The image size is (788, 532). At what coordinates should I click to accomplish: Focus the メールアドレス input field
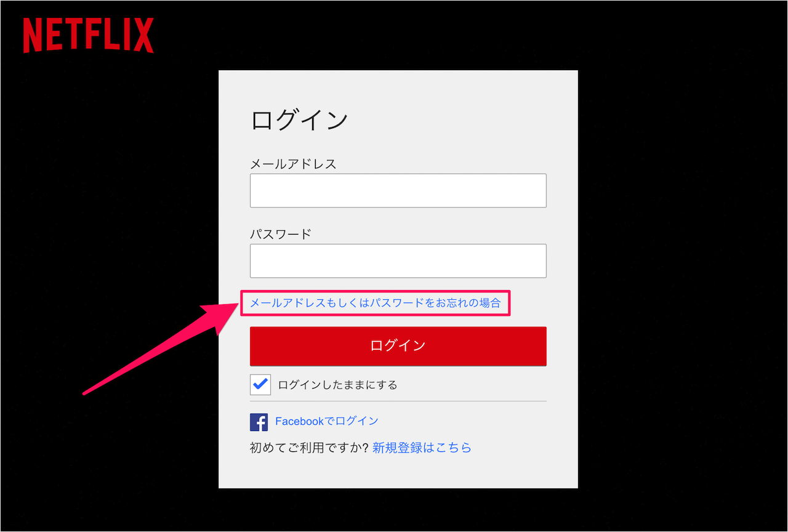[x=398, y=190]
